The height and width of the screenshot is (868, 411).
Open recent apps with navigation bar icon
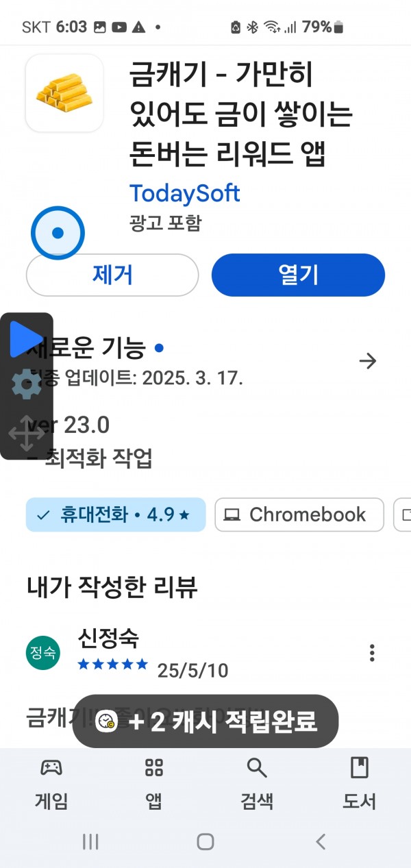(x=90, y=841)
